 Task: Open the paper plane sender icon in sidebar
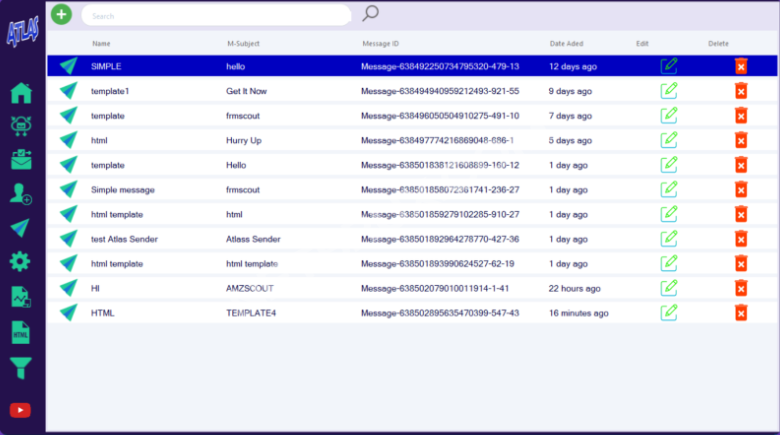coord(21,228)
